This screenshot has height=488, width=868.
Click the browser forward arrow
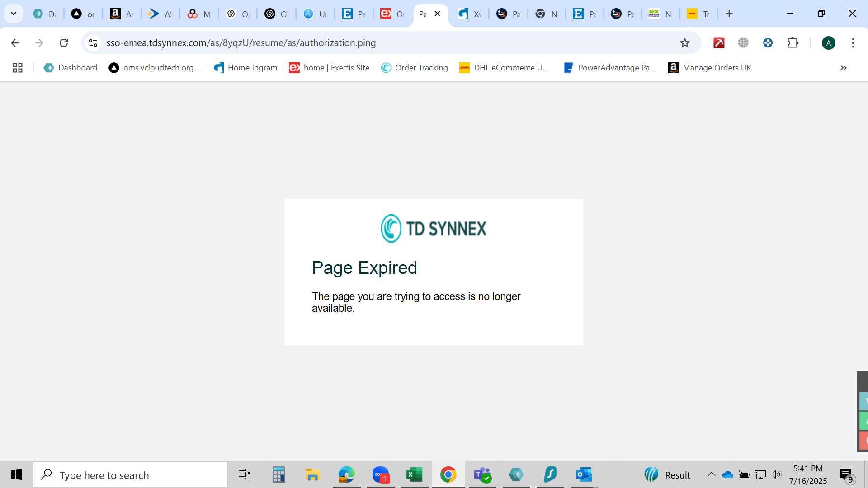point(39,43)
